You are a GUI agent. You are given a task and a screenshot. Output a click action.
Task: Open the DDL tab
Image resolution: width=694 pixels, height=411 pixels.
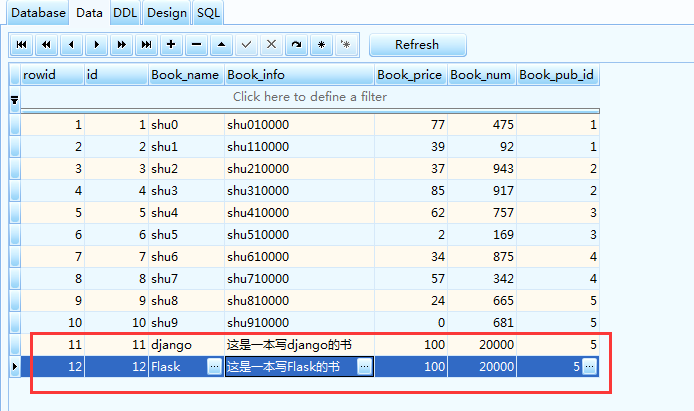tap(125, 13)
